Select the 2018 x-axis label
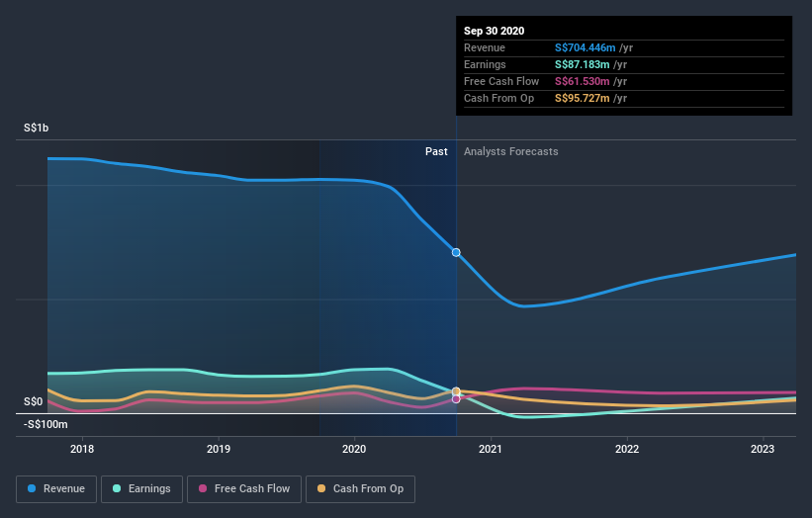The width and height of the screenshot is (812, 518). coord(82,449)
